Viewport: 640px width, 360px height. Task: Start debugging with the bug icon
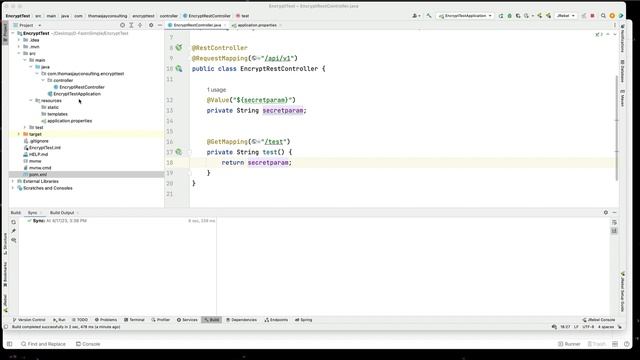pyautogui.click(x=509, y=16)
